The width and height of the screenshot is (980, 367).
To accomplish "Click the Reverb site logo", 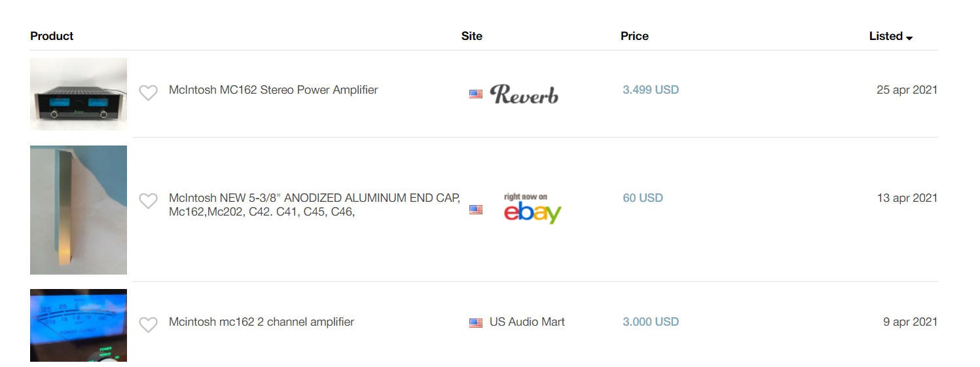I will pos(524,94).
